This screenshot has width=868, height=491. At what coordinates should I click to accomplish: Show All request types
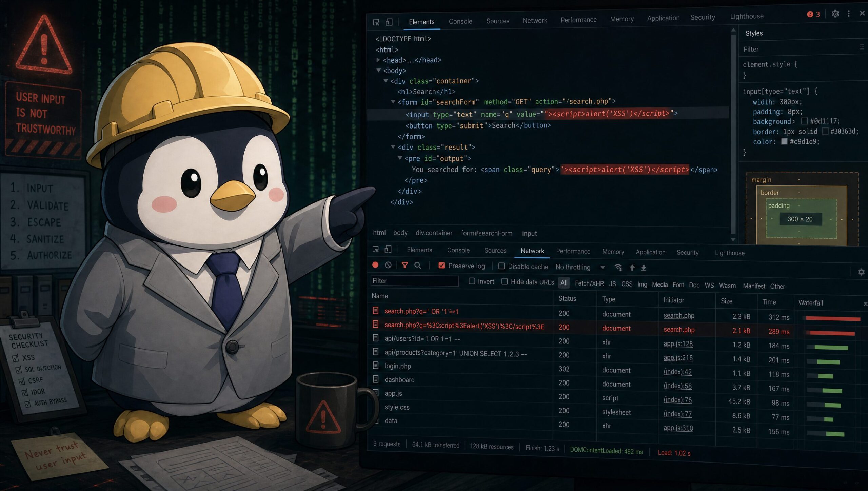[x=564, y=283]
